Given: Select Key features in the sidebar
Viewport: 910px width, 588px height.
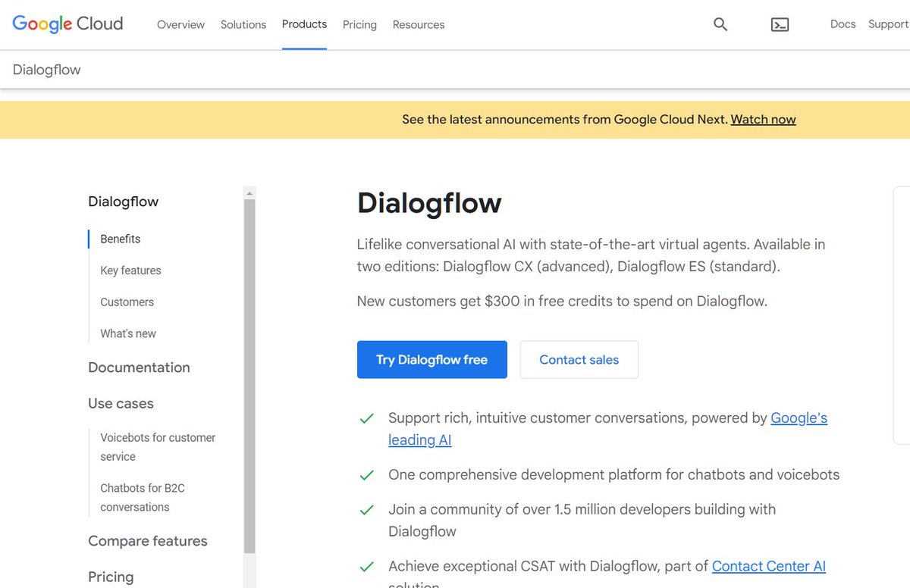Looking at the screenshot, I should click(x=130, y=271).
